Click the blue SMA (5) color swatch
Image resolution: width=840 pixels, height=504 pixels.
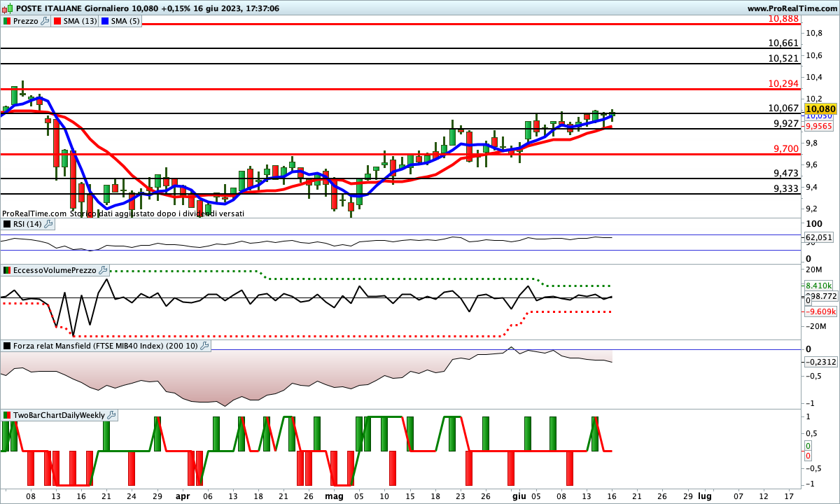[105, 21]
